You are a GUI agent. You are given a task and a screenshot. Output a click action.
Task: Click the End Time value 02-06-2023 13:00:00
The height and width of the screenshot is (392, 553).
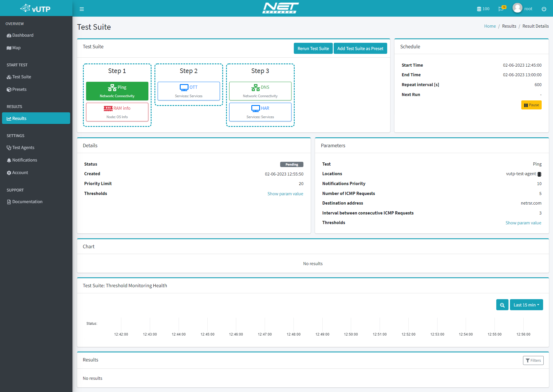click(522, 75)
